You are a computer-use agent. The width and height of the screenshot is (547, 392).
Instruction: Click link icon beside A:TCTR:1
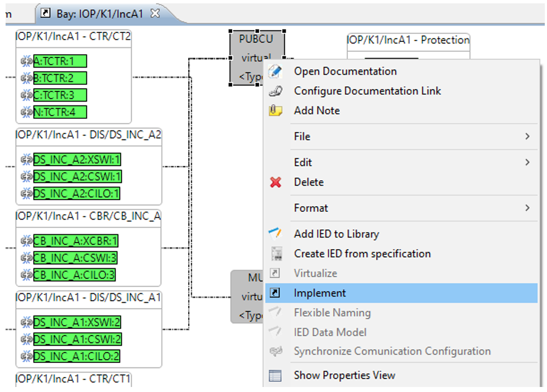click(26, 61)
